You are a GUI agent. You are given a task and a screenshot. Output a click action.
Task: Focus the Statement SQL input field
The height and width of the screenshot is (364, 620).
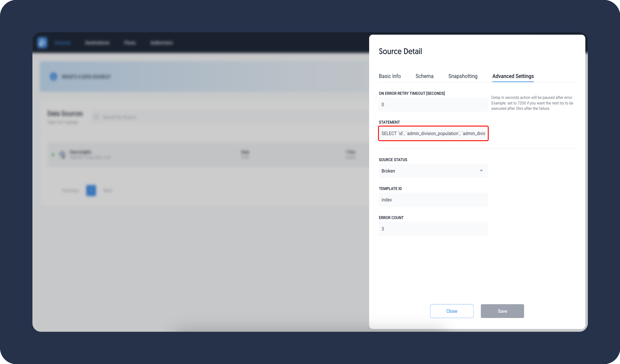[x=433, y=133]
